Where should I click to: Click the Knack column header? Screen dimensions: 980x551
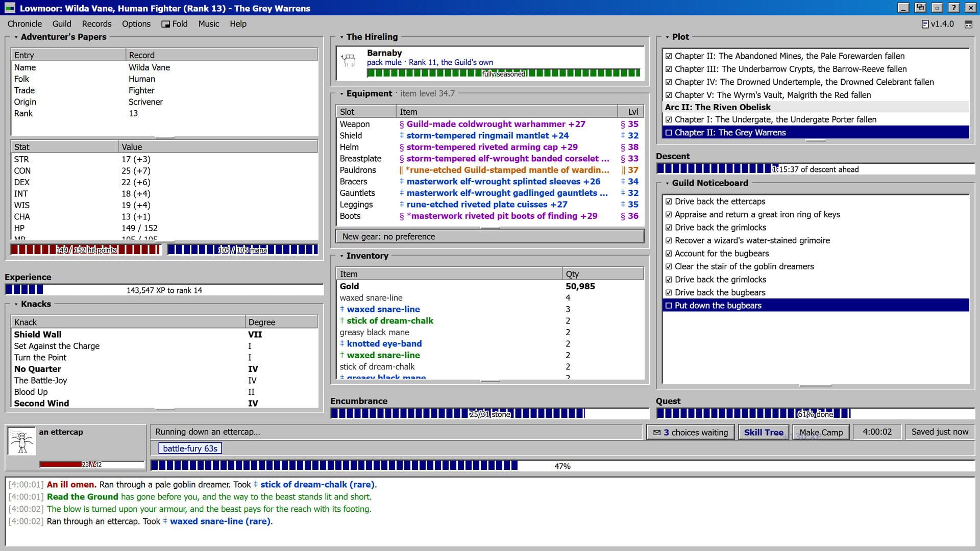pyautogui.click(x=128, y=322)
